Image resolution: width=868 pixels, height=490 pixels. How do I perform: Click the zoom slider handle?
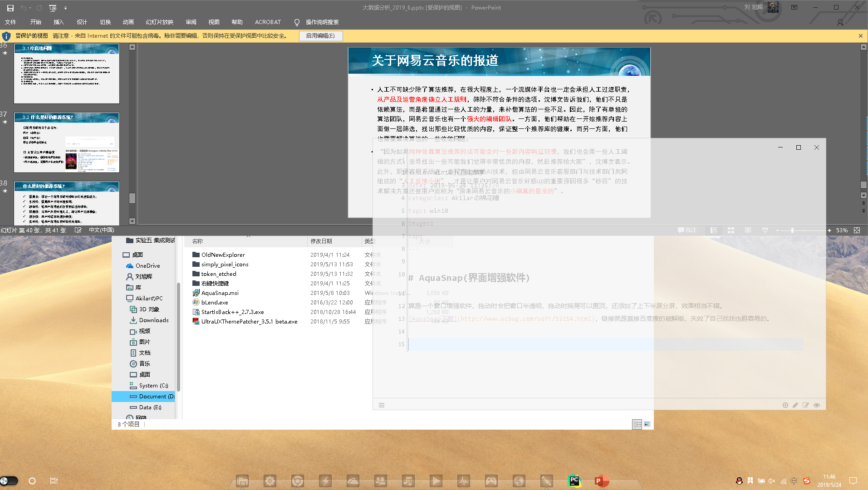pyautogui.click(x=792, y=230)
